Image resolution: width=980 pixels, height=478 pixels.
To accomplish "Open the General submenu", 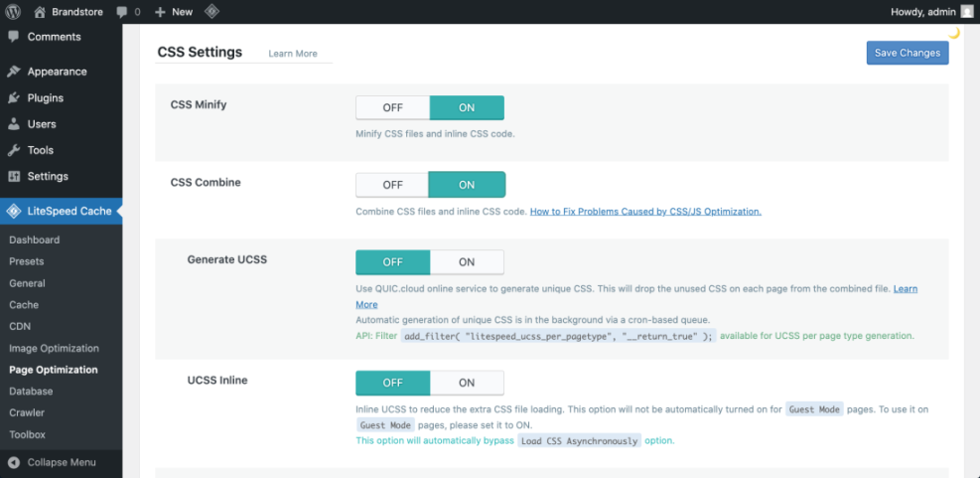I will (x=27, y=283).
